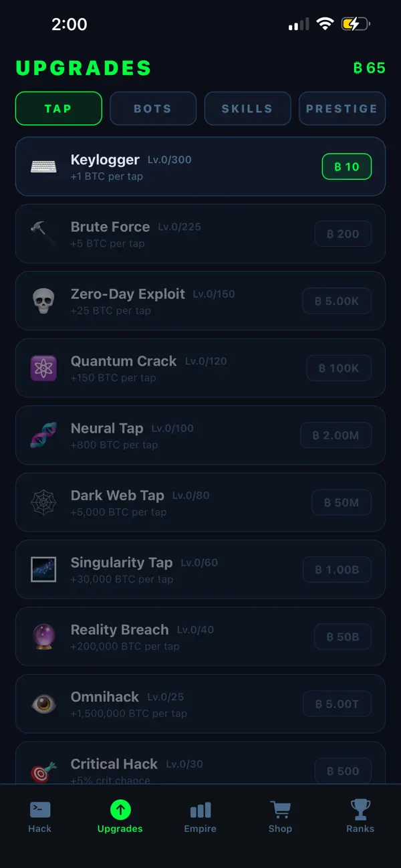Open the PRESTIGE tab
This screenshot has height=868, width=401.
[342, 108]
